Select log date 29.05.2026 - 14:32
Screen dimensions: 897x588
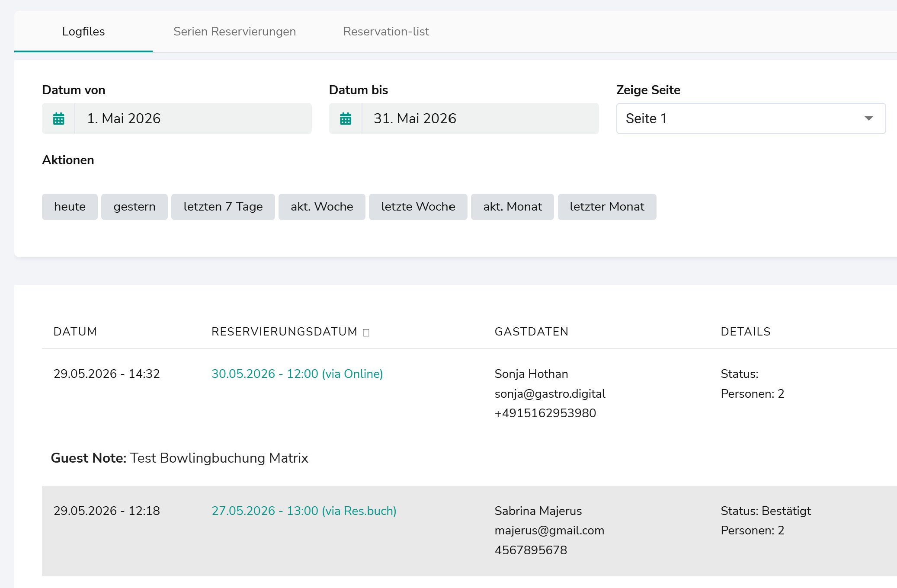[x=107, y=374]
